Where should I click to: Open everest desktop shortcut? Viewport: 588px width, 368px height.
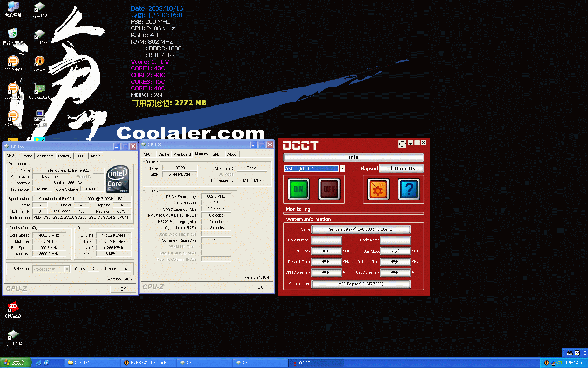tap(40, 64)
